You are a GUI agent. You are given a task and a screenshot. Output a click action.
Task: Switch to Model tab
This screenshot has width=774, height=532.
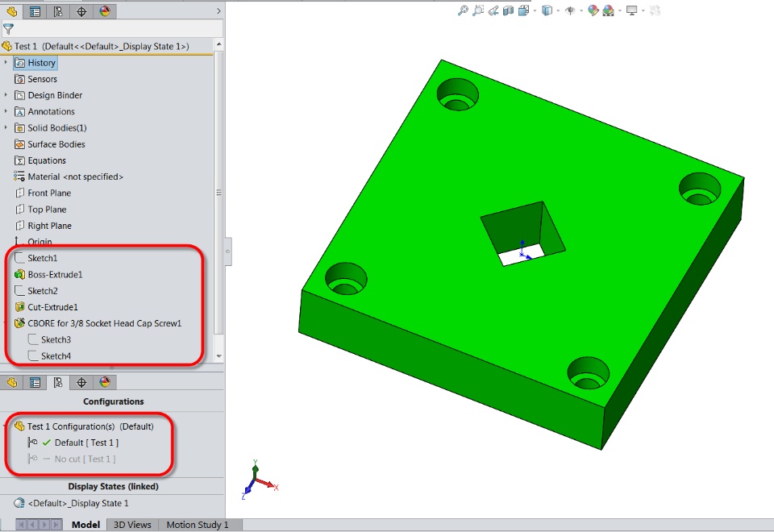(85, 525)
